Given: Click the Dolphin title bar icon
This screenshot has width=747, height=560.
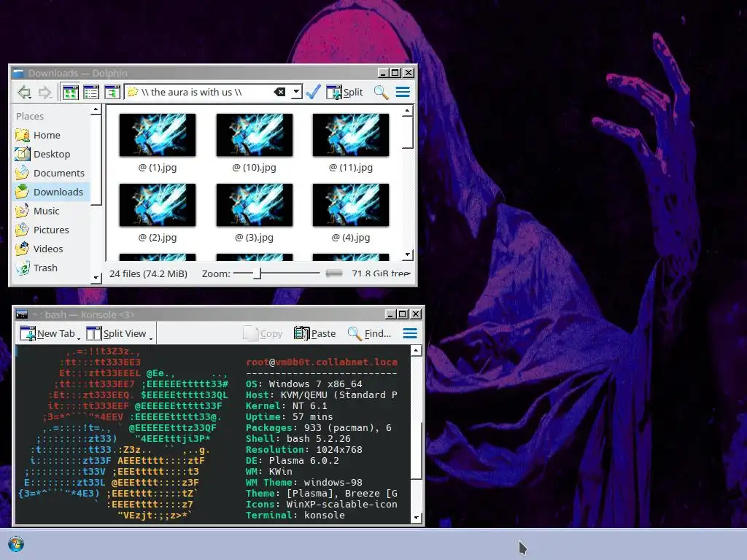Looking at the screenshot, I should [18, 74].
